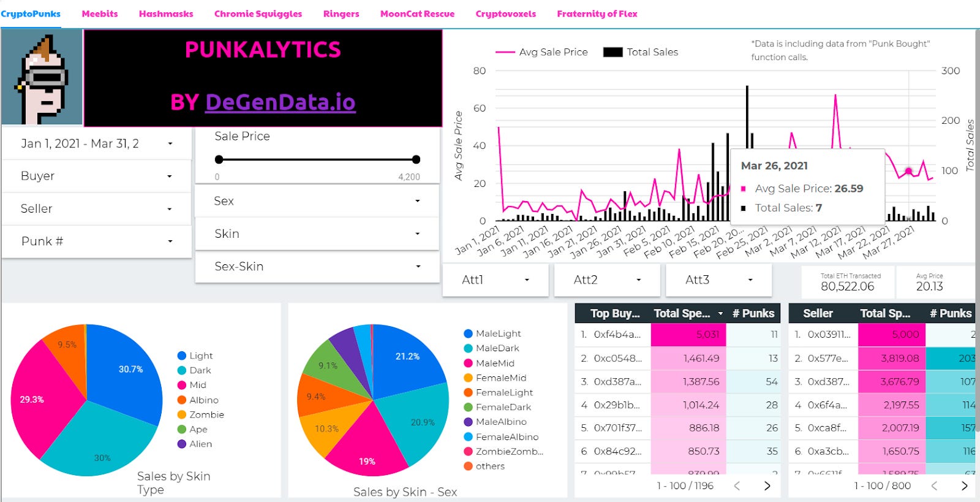Click the # Punks column header in Seller table
The height and width of the screenshot is (502, 980).
pyautogui.click(x=951, y=313)
